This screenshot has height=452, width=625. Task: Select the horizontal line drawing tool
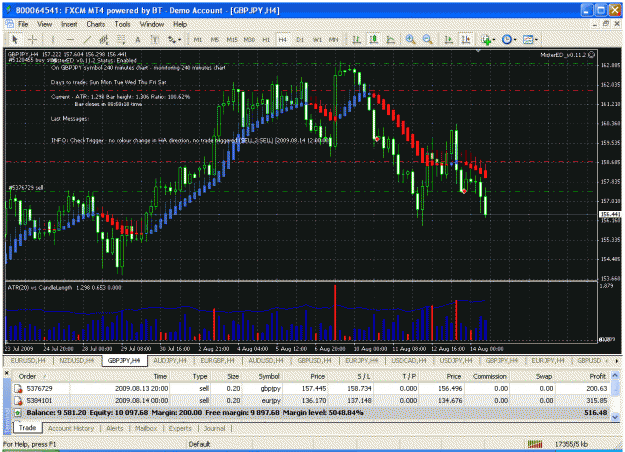click(70, 39)
